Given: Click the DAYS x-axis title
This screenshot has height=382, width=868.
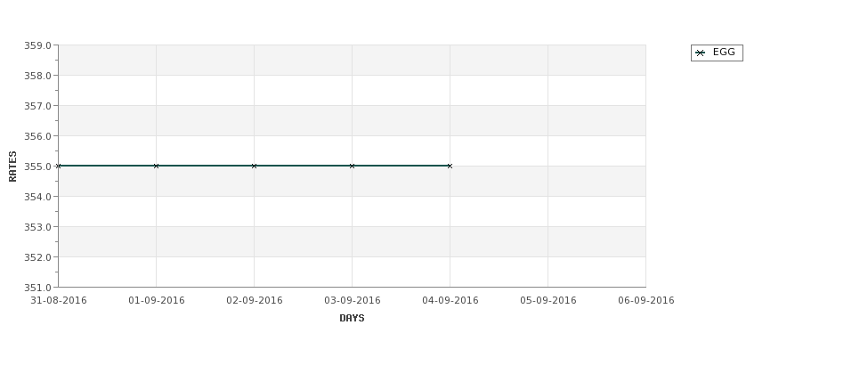Looking at the screenshot, I should point(352,318).
